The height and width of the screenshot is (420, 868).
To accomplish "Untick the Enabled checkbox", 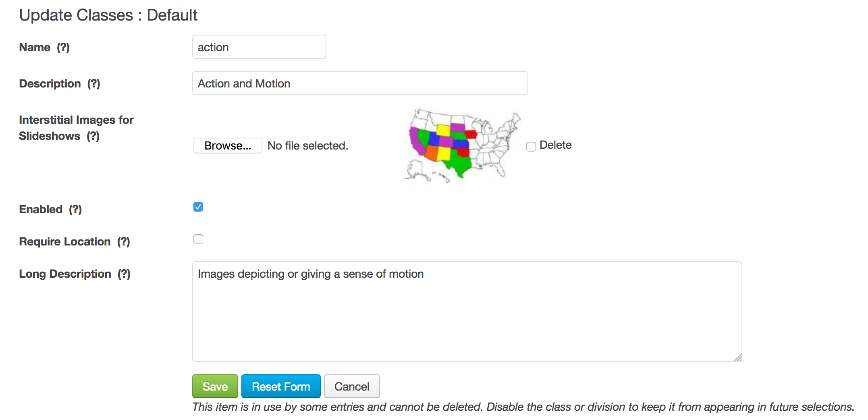I will [198, 207].
